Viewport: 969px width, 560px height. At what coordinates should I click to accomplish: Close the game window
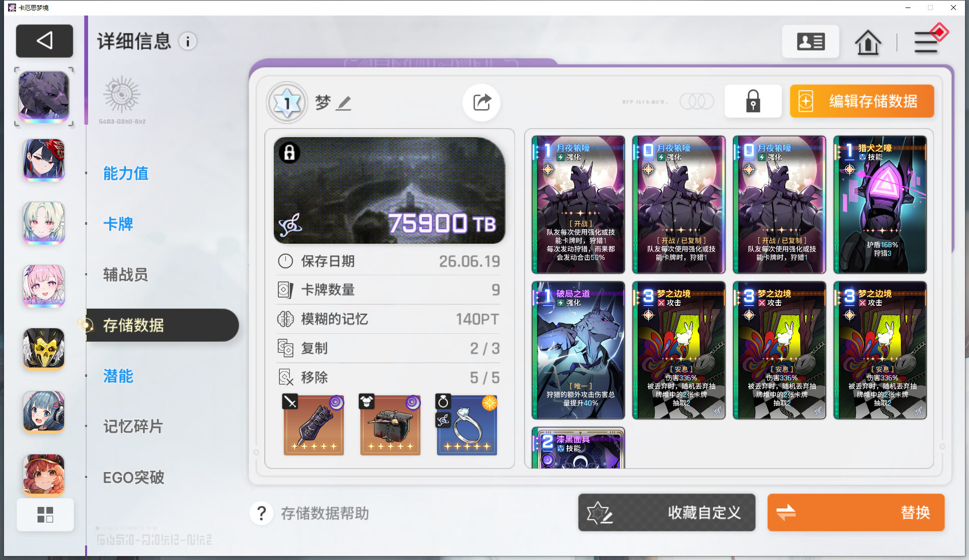point(953,8)
